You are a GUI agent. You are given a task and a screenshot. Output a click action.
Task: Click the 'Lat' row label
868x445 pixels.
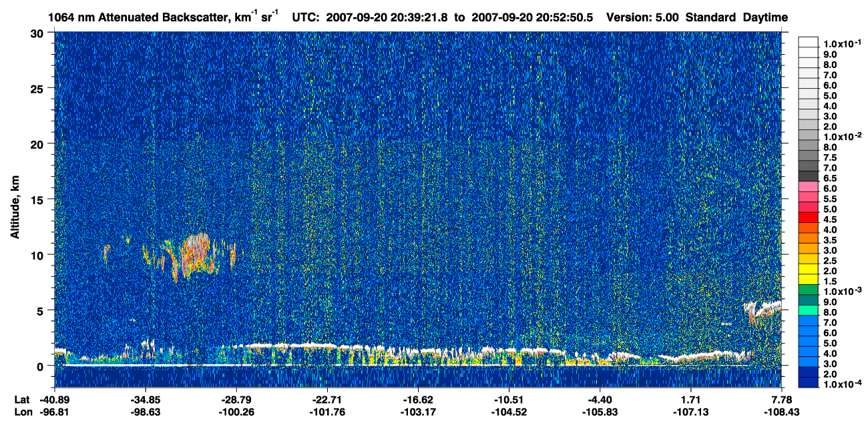pos(22,400)
